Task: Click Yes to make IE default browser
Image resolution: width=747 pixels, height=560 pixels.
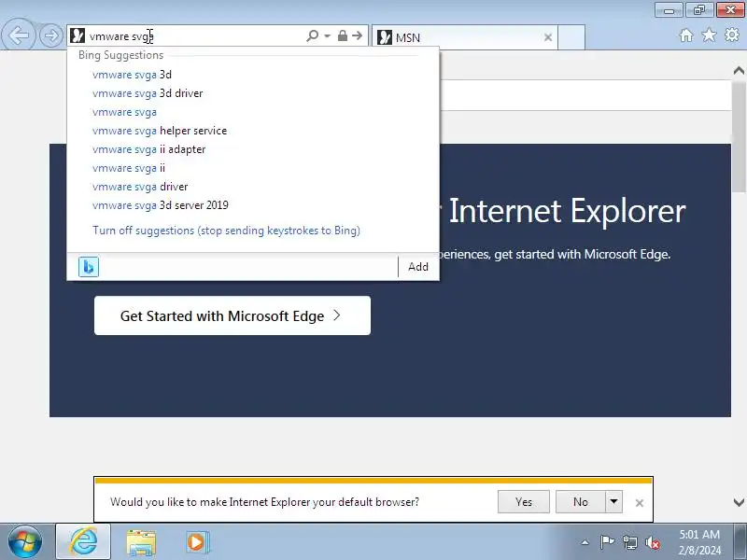Action: pos(524,502)
